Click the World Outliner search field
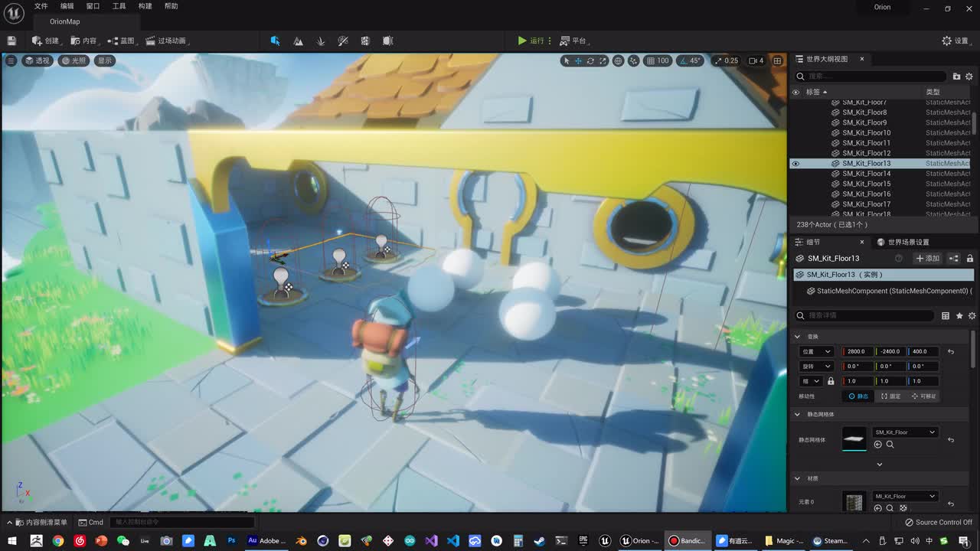The width and height of the screenshot is (980, 551). (x=871, y=77)
